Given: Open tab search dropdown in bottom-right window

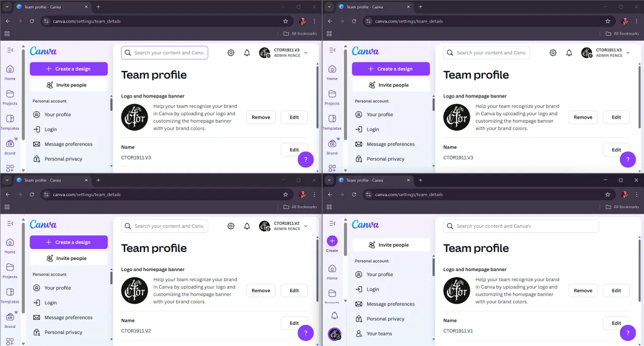Looking at the screenshot, I should click(329, 180).
